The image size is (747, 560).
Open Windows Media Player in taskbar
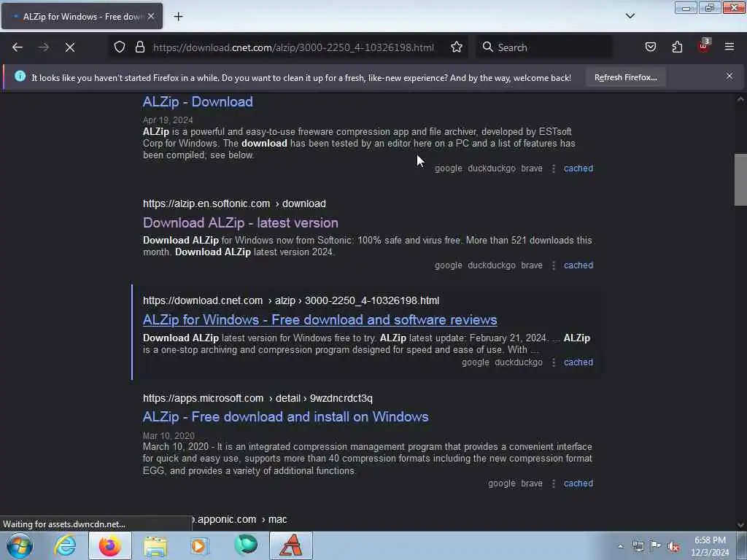(200, 545)
